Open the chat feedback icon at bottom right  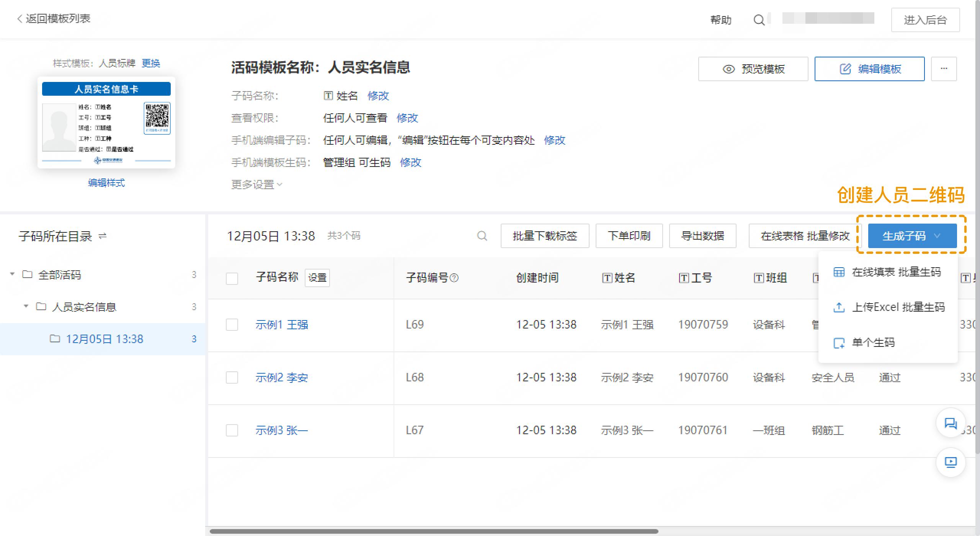pos(951,423)
